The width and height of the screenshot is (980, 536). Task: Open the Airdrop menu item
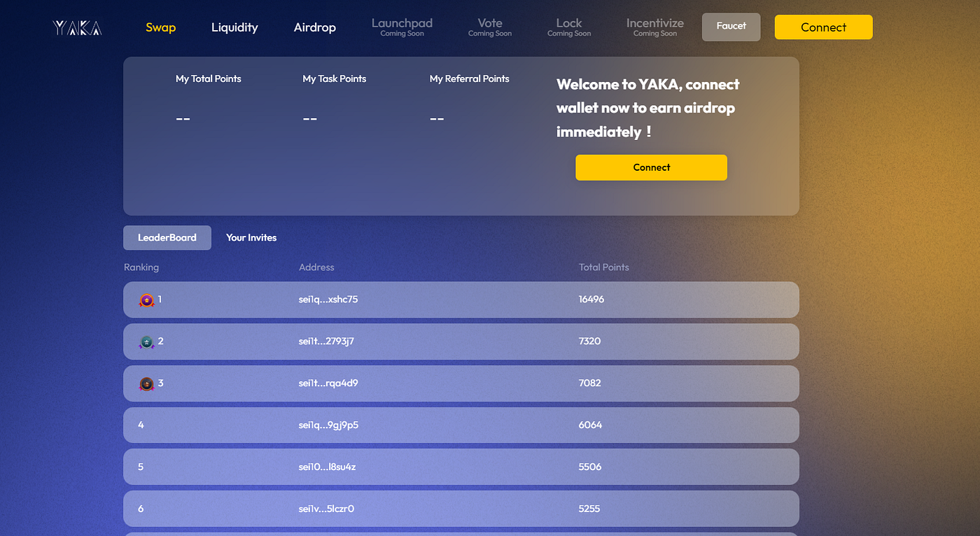tap(315, 27)
